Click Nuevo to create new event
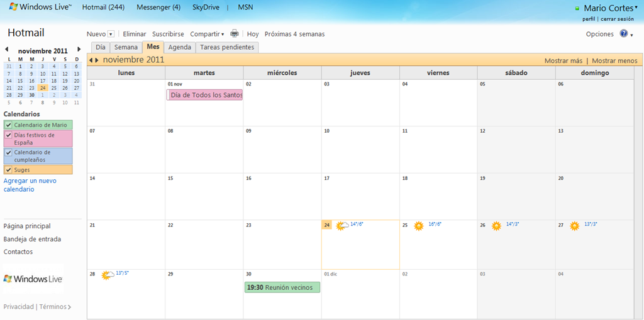Viewport: 644px width, 320px height. [96, 34]
